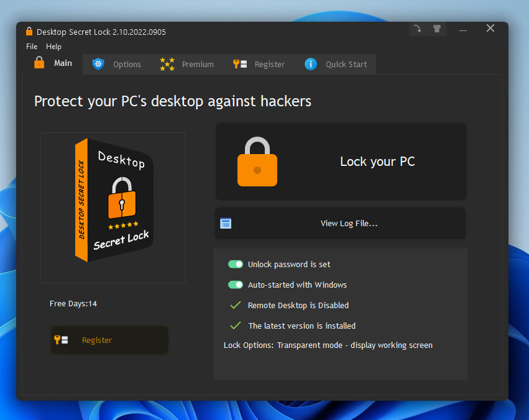The height and width of the screenshot is (420, 529).
Task: Open the skin (t-shirt) icon in title bar
Action: point(437,29)
